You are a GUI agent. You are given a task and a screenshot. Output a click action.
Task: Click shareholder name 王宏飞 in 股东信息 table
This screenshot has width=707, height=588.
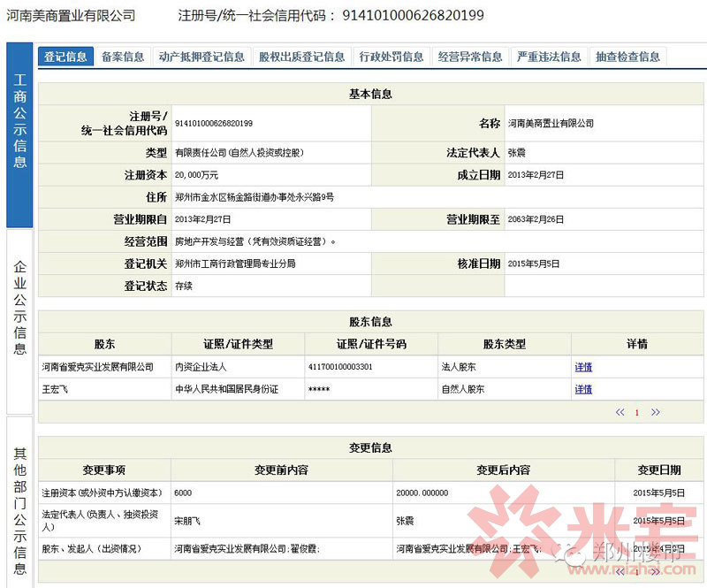(55, 389)
